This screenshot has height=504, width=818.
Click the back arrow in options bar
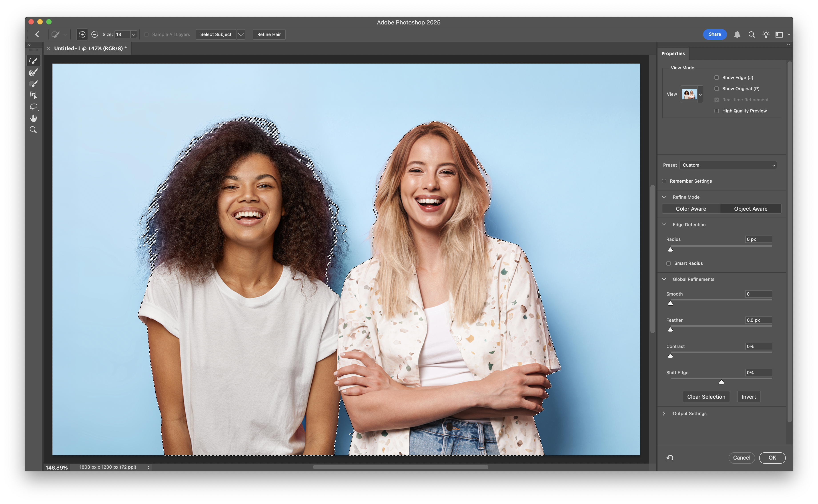37,34
